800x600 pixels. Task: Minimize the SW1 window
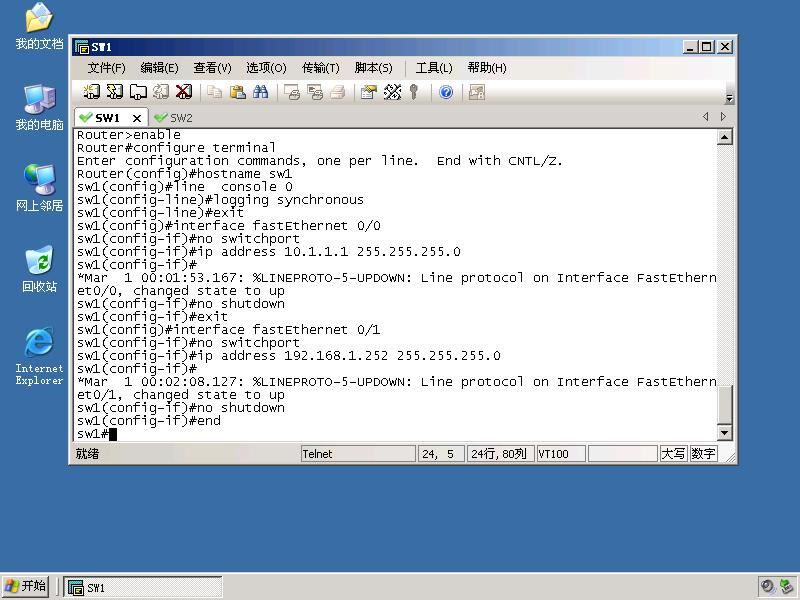(690, 47)
